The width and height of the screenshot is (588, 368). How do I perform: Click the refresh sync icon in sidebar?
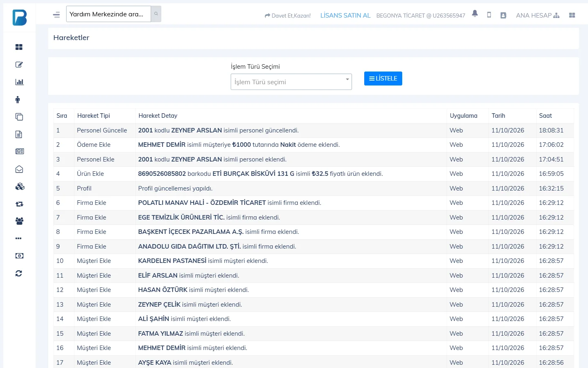pyautogui.click(x=19, y=273)
